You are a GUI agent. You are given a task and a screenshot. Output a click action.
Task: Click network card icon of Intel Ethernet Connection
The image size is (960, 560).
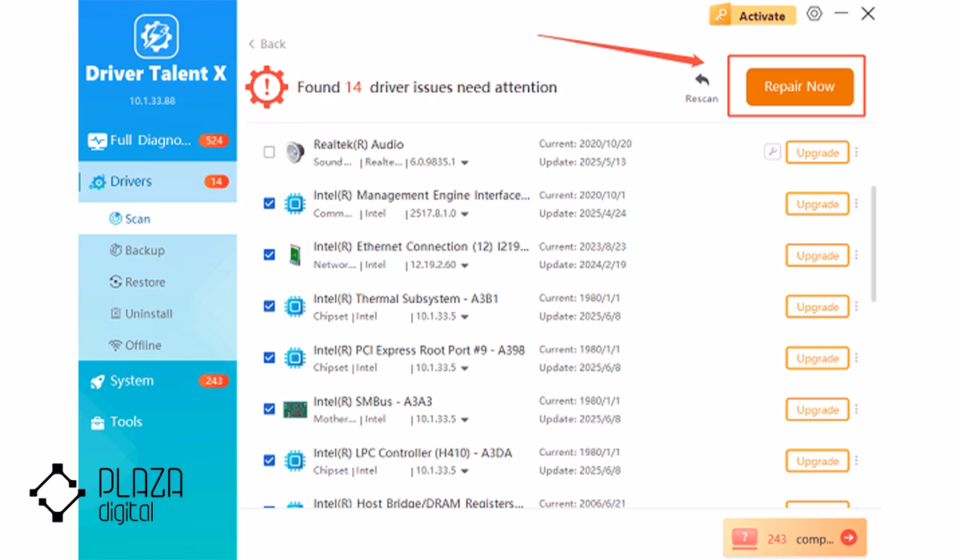(x=295, y=254)
